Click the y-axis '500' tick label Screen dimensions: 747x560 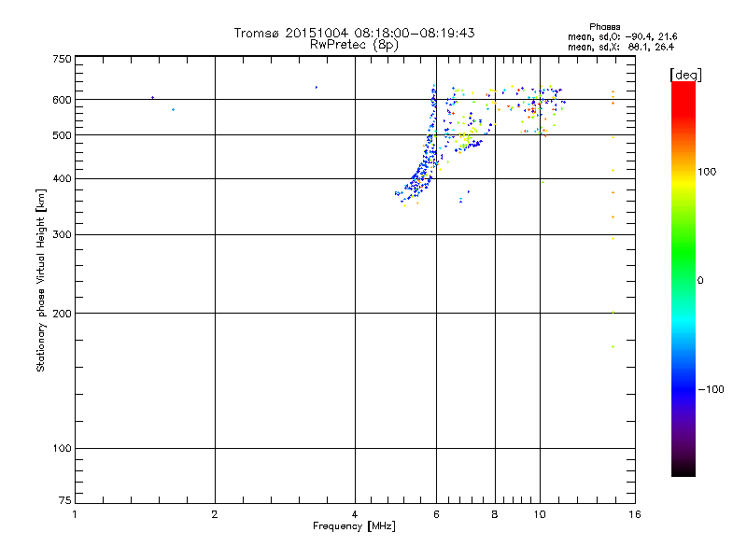(63, 135)
